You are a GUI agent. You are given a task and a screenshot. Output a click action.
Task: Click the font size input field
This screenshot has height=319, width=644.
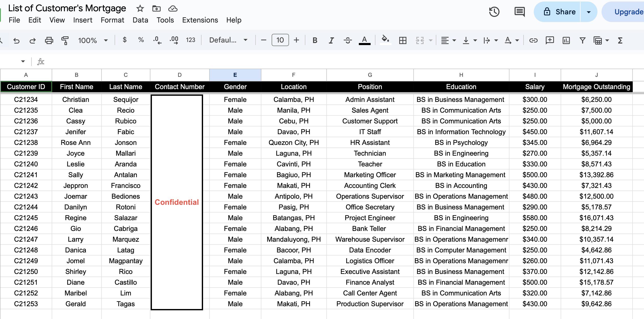[x=280, y=40]
